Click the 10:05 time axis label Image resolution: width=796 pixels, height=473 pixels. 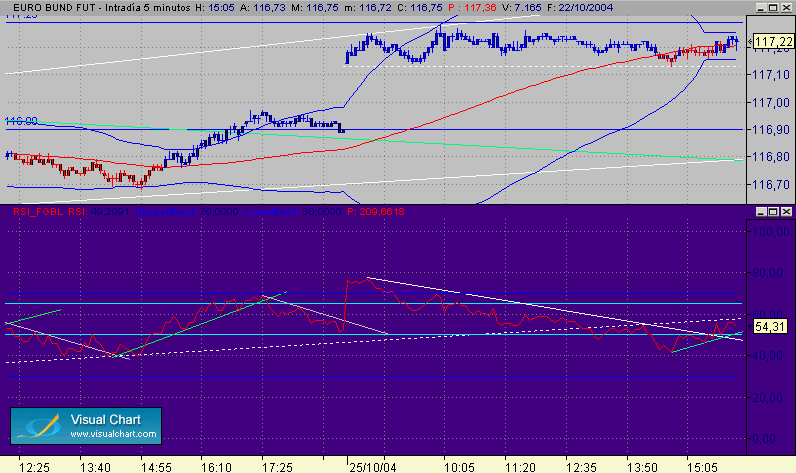point(459,467)
